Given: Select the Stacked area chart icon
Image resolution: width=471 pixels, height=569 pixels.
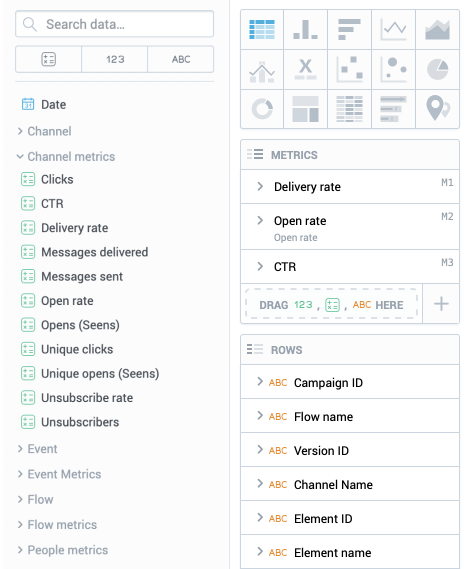Looking at the screenshot, I should (438, 29).
